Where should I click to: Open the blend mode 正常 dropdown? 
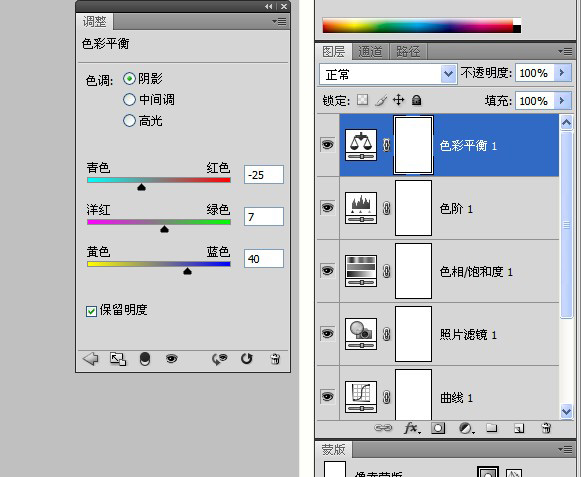point(448,74)
